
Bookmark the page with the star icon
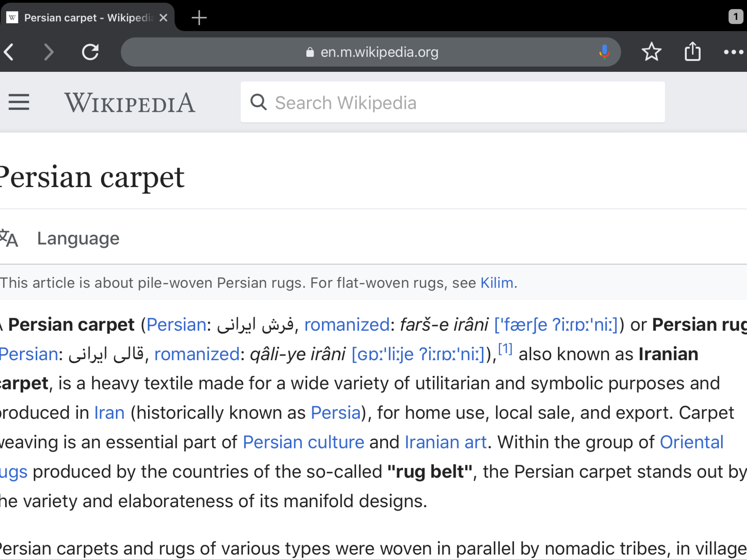tap(651, 52)
